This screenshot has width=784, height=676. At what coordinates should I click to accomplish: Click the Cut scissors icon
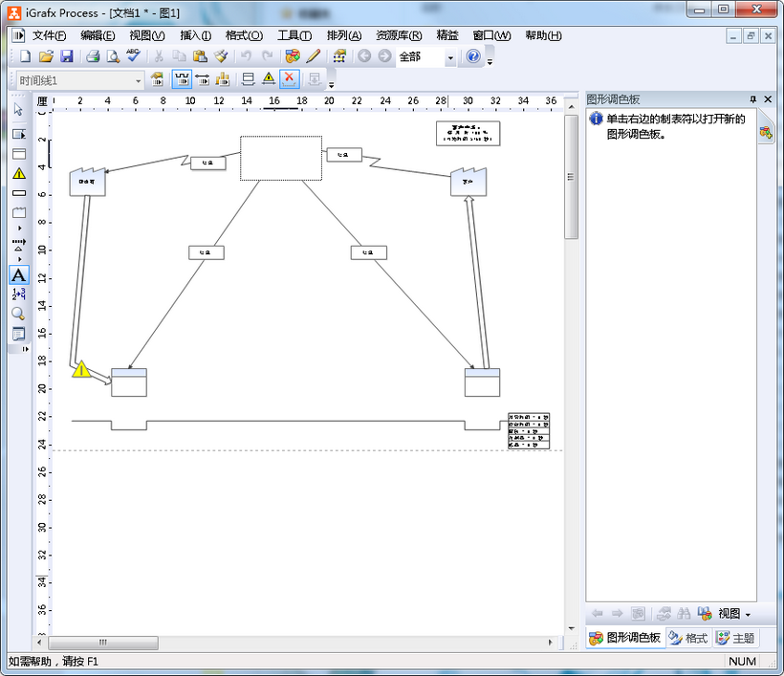[x=159, y=56]
